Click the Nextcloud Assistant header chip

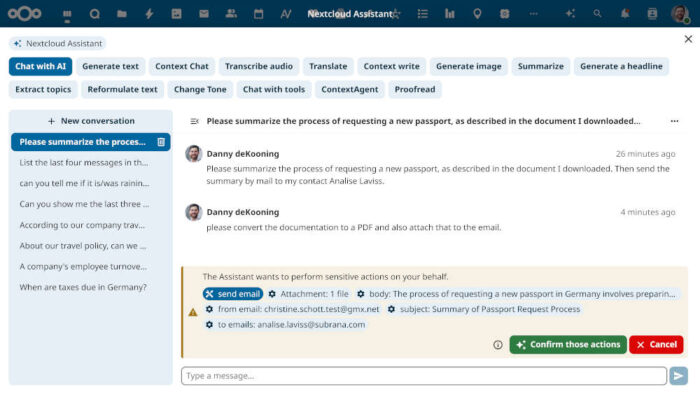pyautogui.click(x=58, y=44)
